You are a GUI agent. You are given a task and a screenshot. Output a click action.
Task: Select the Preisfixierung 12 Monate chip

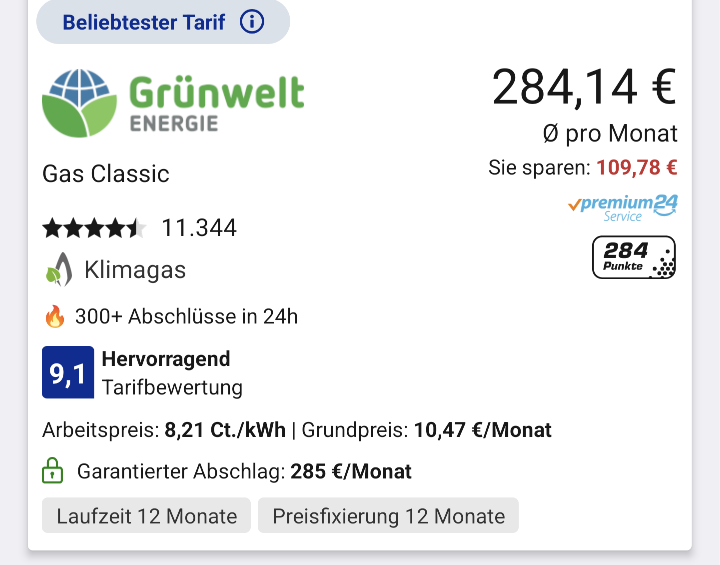tap(388, 516)
